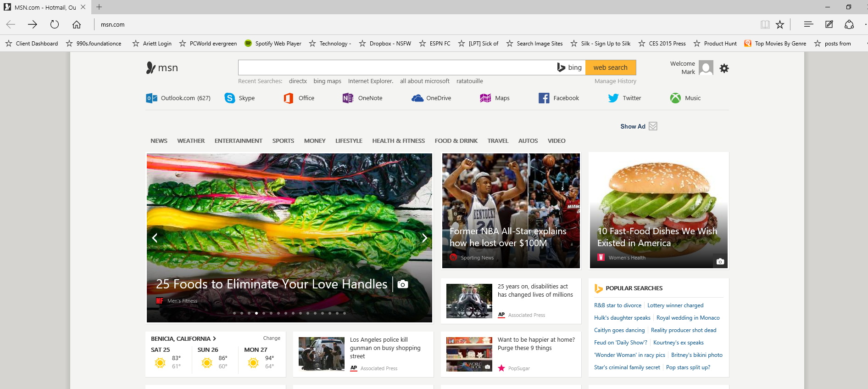
Task: Open ESPN FC bookmark
Action: click(x=434, y=44)
